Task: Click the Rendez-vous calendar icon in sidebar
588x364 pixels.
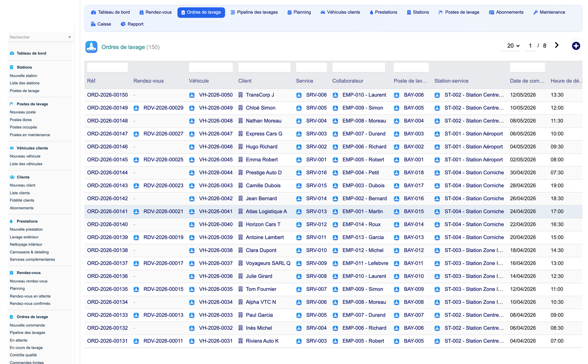Action: 11,273
